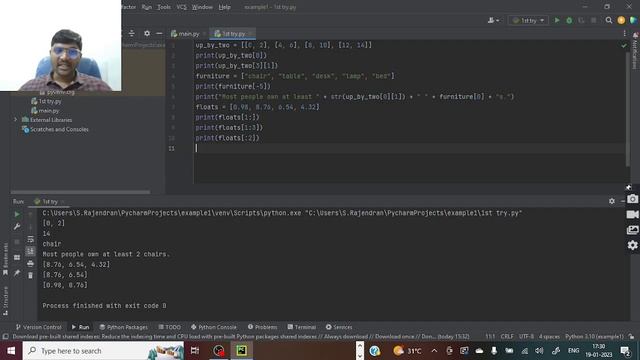
Task: Click in Windows taskbar search box
Action: 104,351
